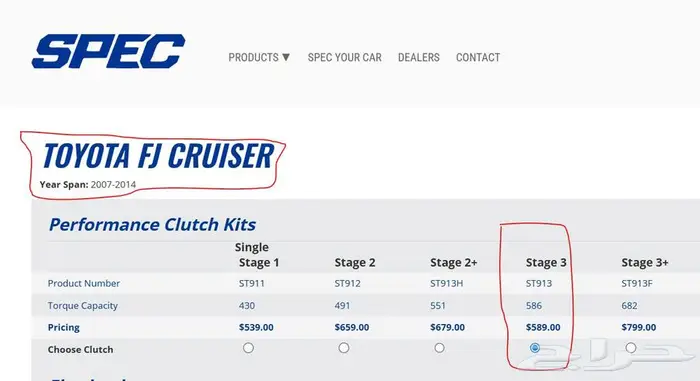Click the Toyota FJ Cruiser heading
700x381 pixels.
tap(158, 155)
